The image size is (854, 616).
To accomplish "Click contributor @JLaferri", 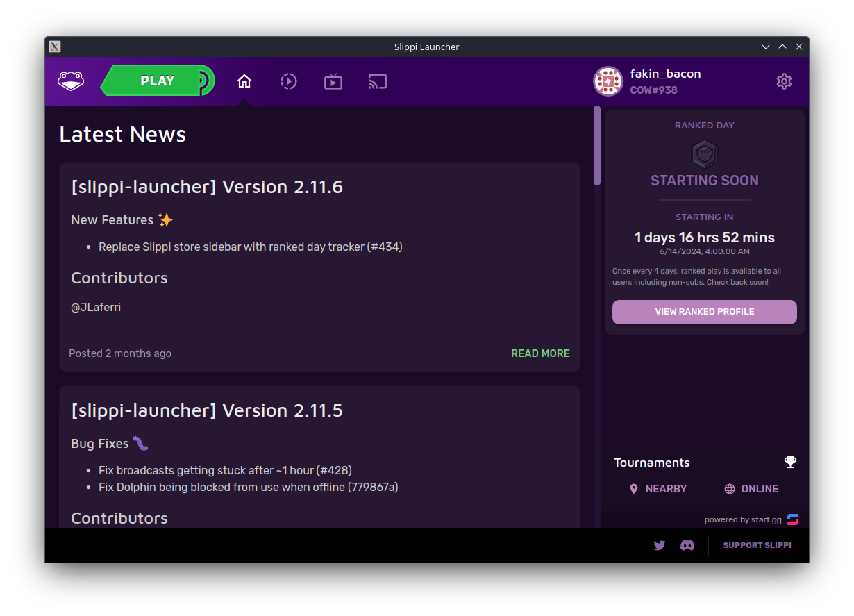I will tap(96, 307).
